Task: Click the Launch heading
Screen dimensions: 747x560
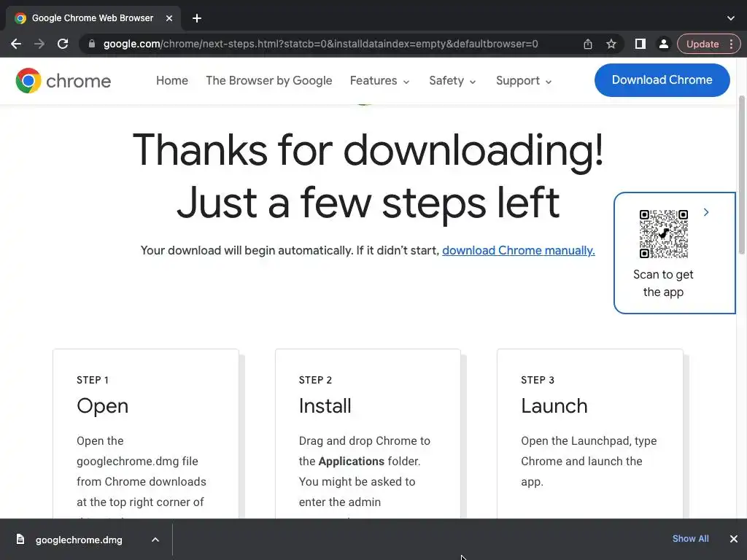Action: click(554, 406)
